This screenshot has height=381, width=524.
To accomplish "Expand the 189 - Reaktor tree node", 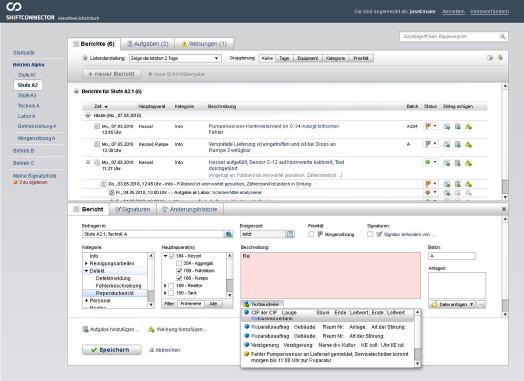I will (x=165, y=285).
